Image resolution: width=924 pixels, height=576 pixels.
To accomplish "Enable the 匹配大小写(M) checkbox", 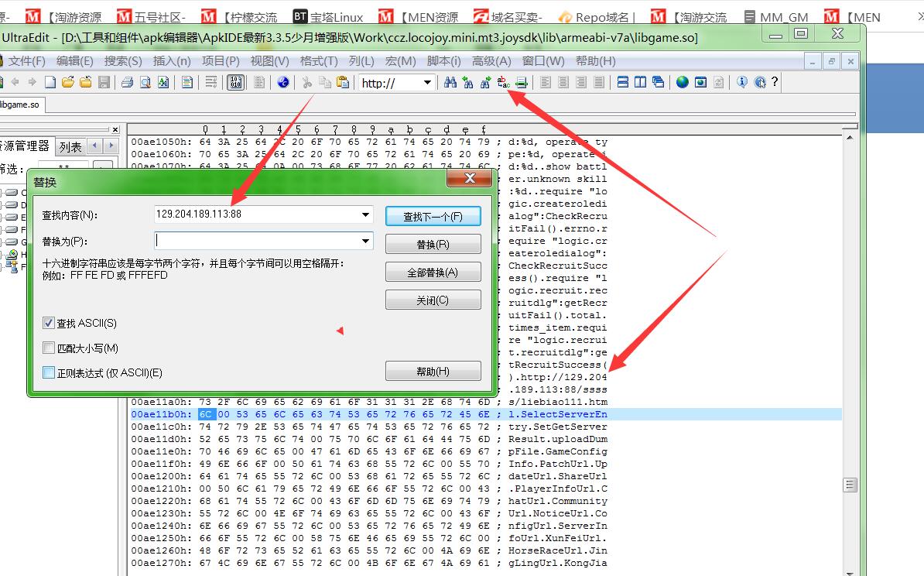I will click(49, 348).
